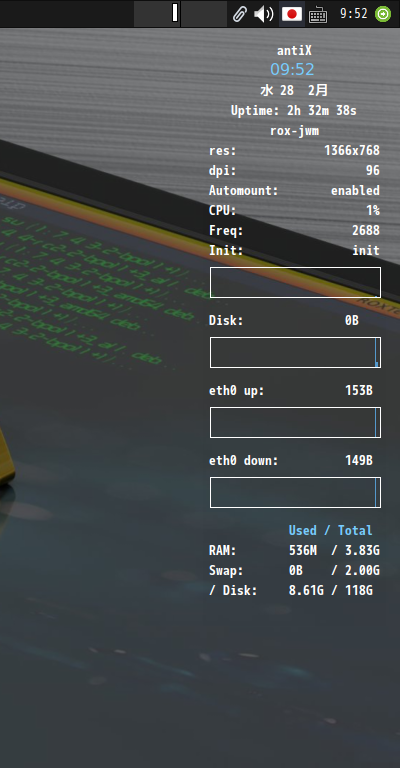
Task: Click the graph below eth0 down
Action: coord(295,492)
